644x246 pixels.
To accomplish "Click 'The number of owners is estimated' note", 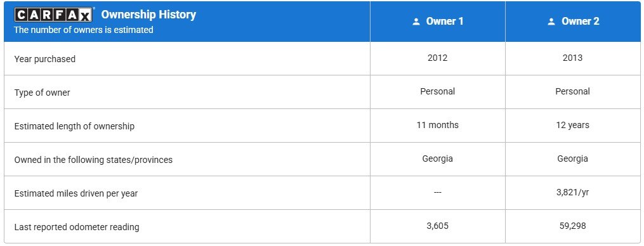I will [x=84, y=30].
